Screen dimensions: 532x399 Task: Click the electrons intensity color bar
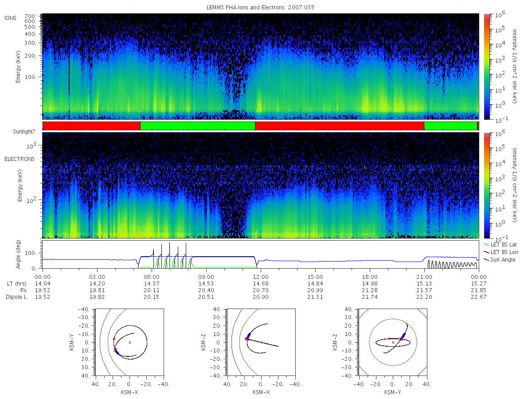click(486, 185)
